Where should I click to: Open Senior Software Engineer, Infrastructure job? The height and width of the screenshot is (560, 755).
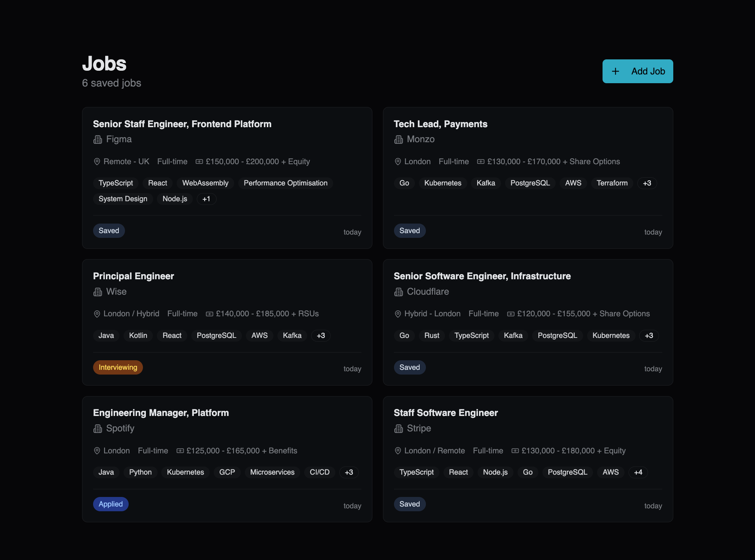tap(482, 276)
